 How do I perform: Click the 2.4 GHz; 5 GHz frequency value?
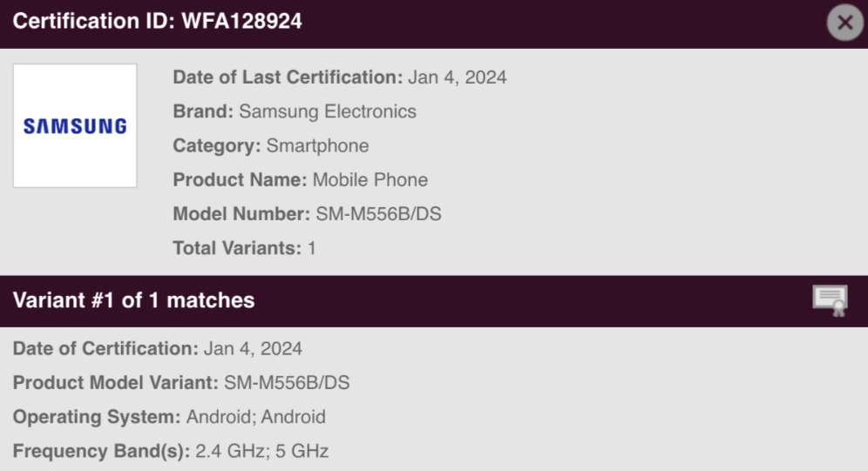click(261, 451)
